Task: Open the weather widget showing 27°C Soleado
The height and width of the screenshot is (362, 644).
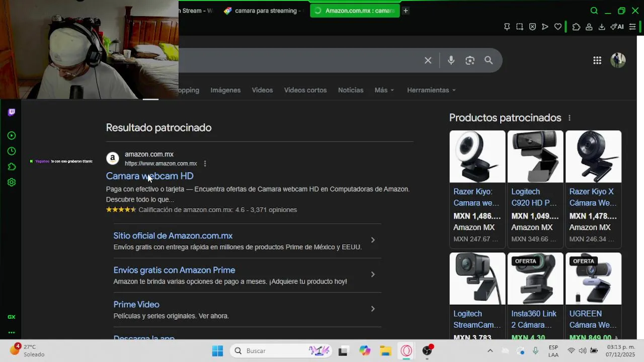Action: pos(28,350)
